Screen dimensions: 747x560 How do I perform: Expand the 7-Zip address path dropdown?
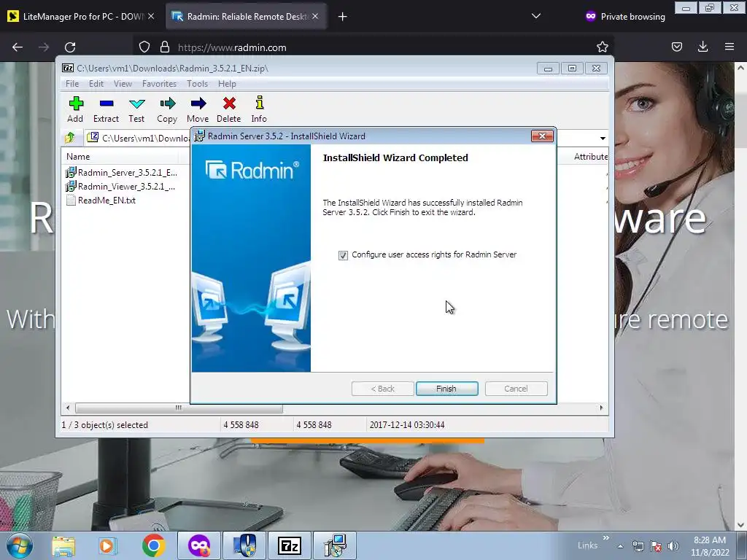pyautogui.click(x=603, y=138)
